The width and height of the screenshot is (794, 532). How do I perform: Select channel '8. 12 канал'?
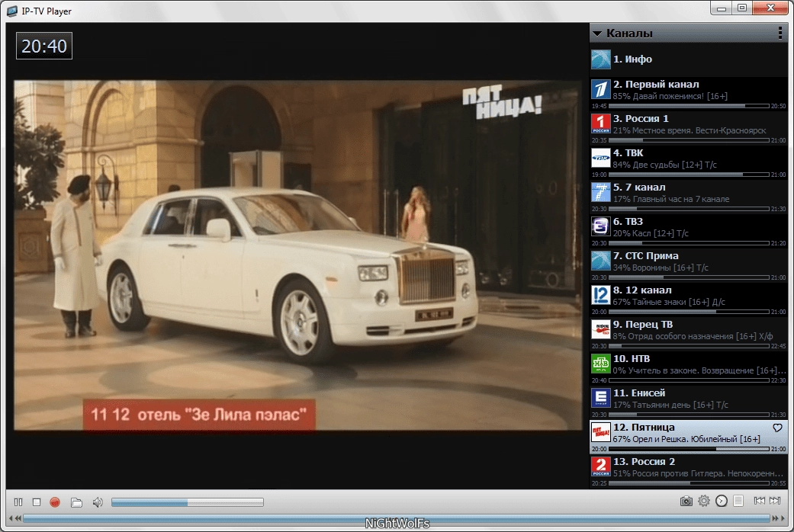tap(689, 300)
